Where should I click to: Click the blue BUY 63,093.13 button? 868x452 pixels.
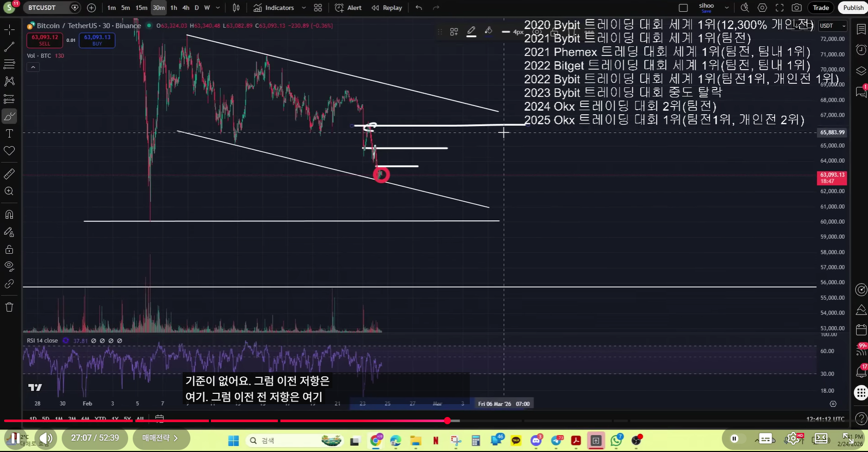pyautogui.click(x=97, y=40)
